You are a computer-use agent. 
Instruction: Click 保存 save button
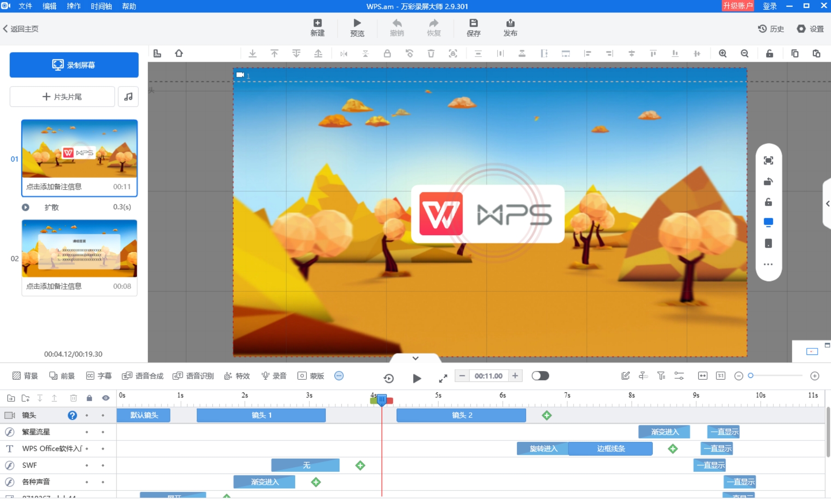tap(474, 28)
